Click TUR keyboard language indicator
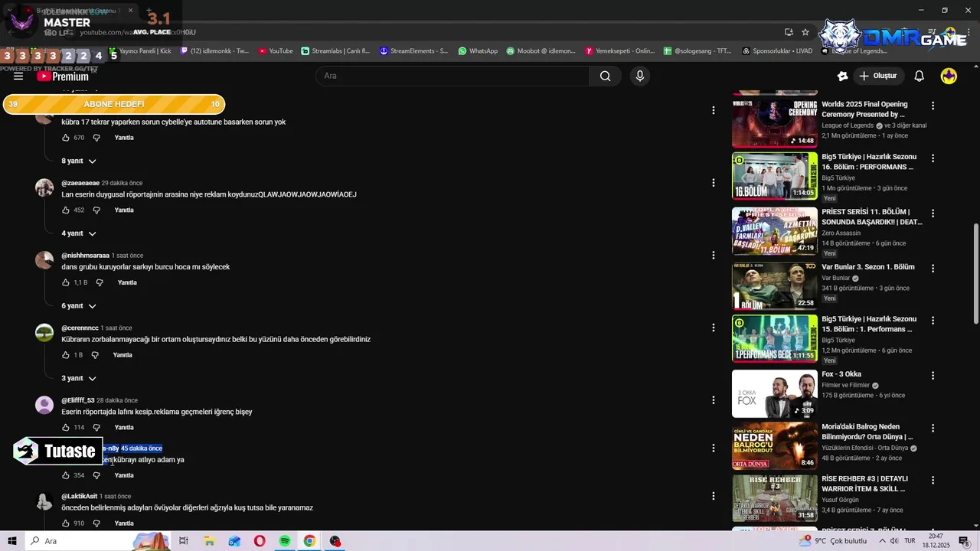The width and height of the screenshot is (980, 551). 910,541
